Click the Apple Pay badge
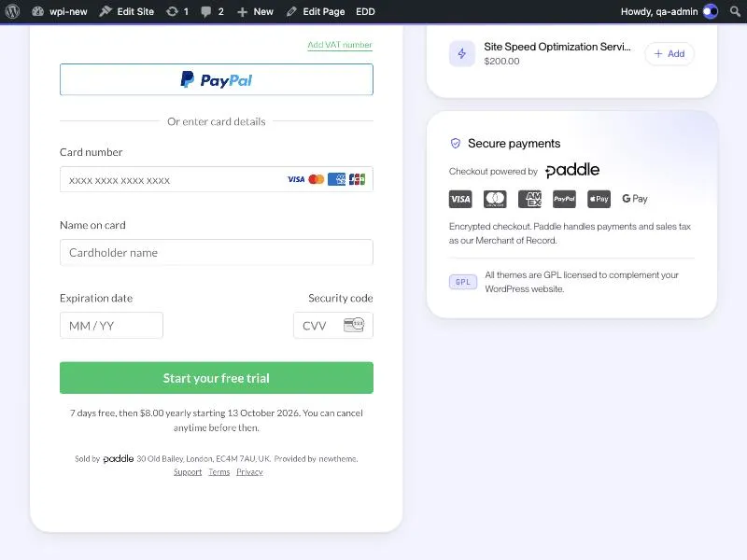 [599, 199]
